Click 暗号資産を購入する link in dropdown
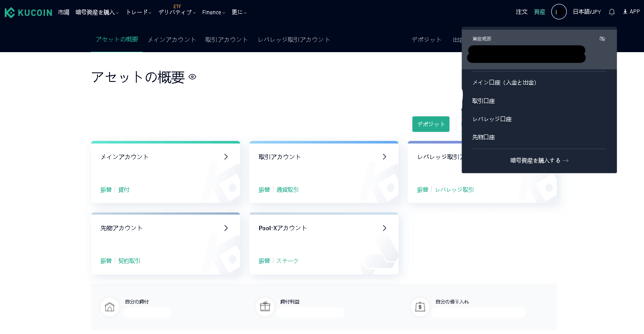 pyautogui.click(x=539, y=160)
